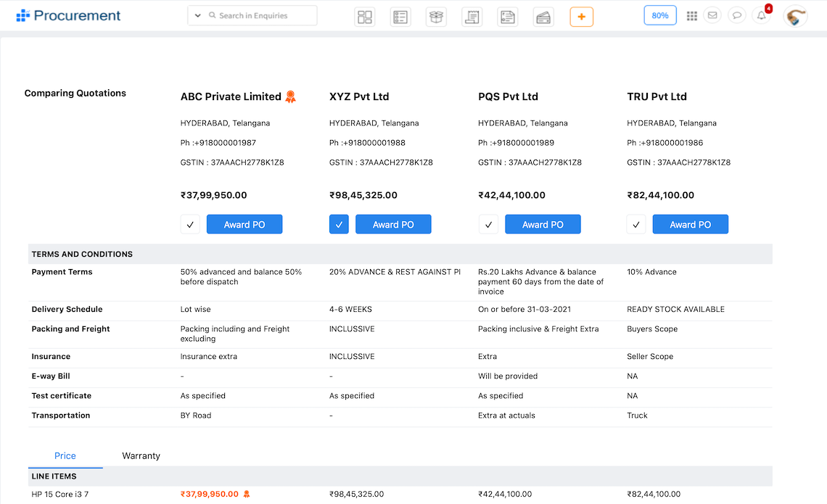Switch to the Warranty tab

click(x=141, y=455)
